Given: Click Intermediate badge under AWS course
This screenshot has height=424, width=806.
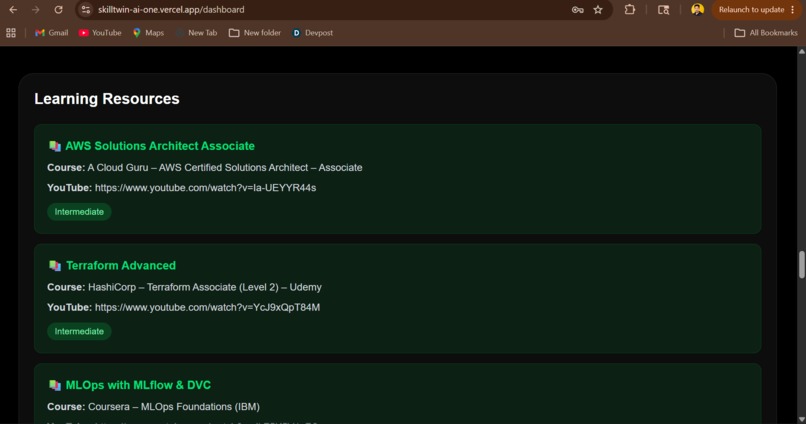Looking at the screenshot, I should pos(79,212).
